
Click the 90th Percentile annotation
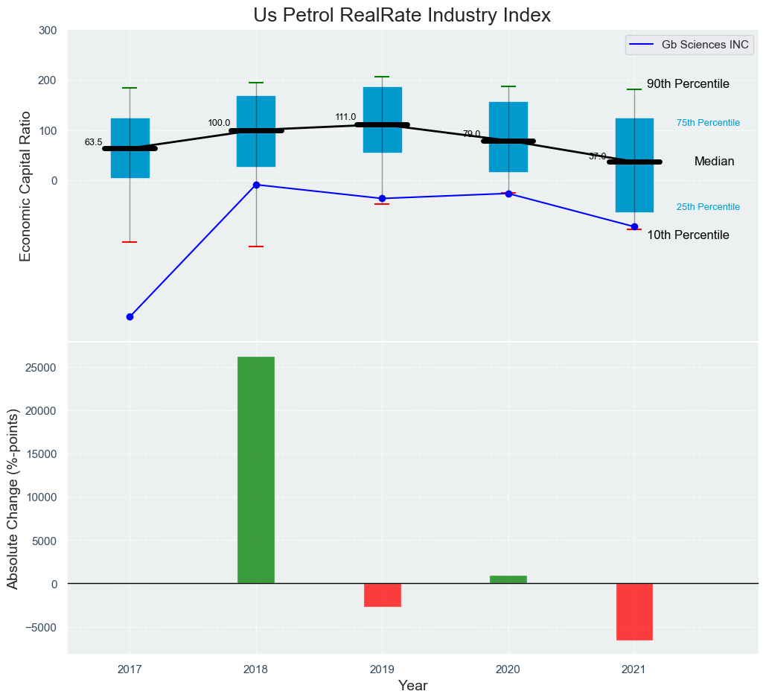tap(688, 84)
